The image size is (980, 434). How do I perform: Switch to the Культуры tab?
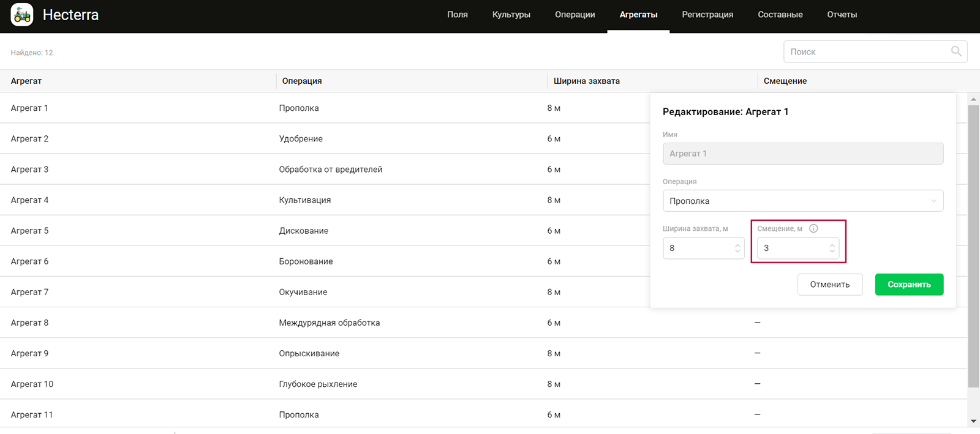[511, 15]
